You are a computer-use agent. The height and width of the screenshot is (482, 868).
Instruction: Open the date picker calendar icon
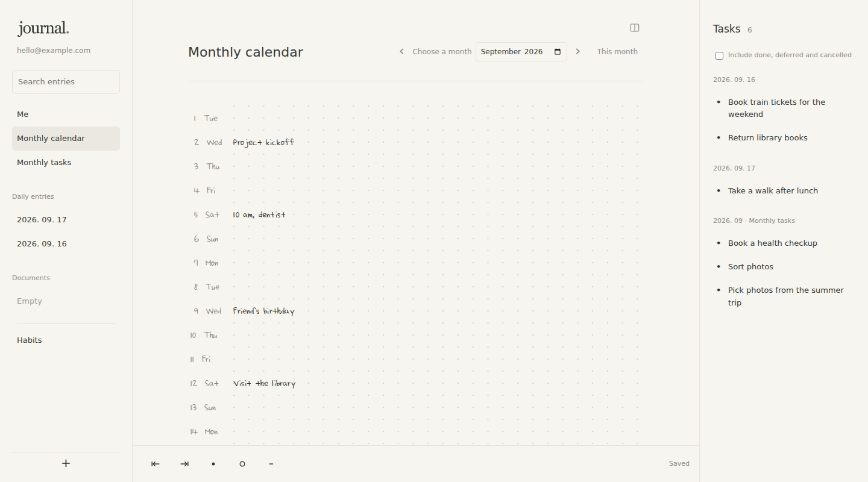pyautogui.click(x=558, y=52)
